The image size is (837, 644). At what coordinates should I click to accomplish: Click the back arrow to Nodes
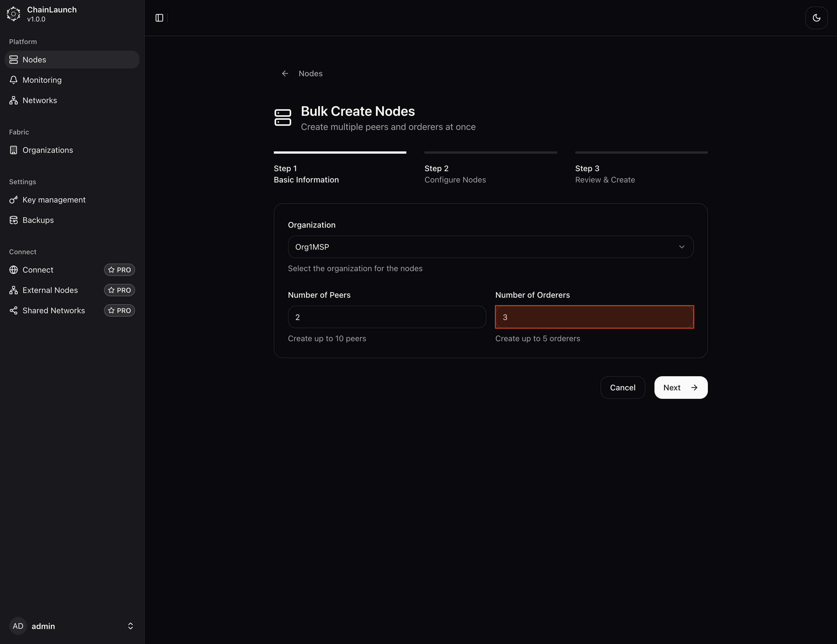[x=285, y=73]
